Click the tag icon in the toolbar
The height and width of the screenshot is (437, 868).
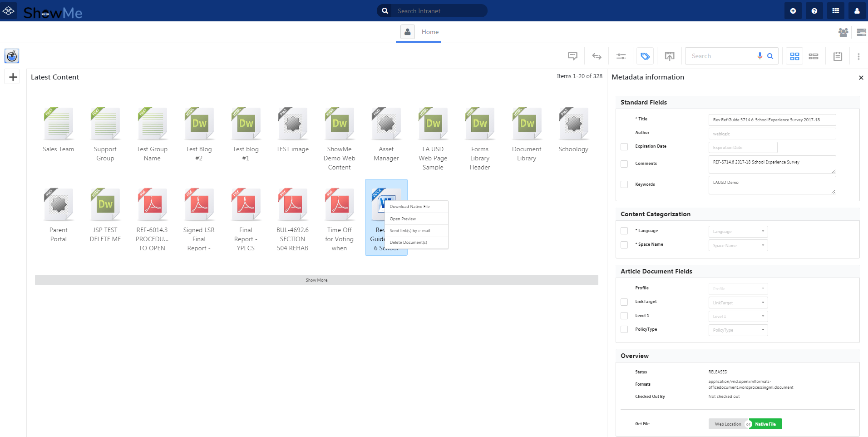(x=645, y=56)
